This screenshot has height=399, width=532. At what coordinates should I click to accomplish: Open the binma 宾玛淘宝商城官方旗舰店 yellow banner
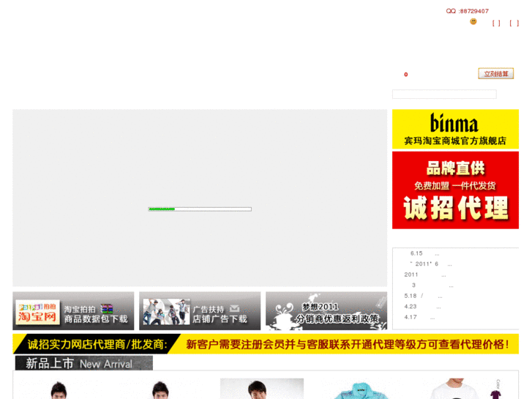(455, 129)
